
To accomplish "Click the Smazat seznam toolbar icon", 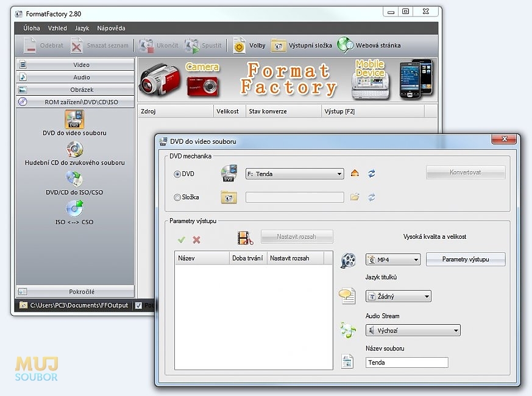I will (77, 46).
